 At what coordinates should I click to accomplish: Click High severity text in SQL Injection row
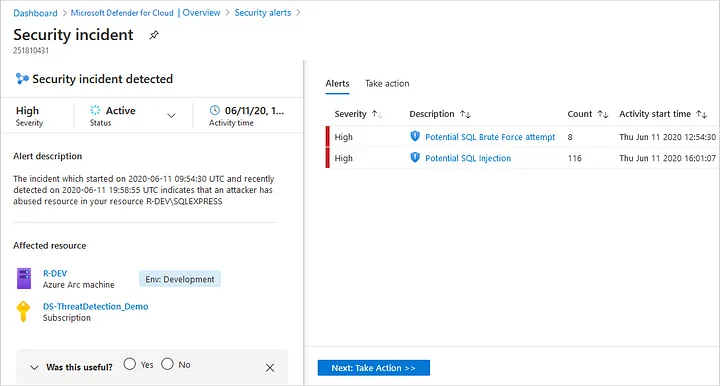343,158
